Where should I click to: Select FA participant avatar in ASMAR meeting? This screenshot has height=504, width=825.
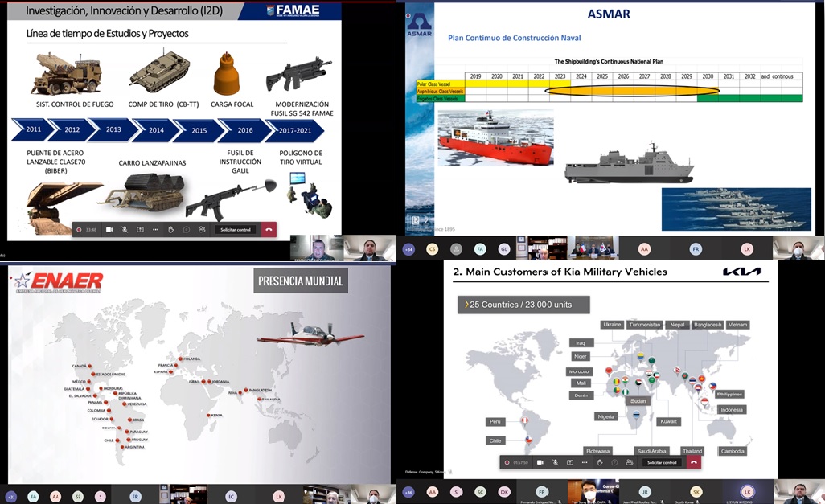[x=480, y=249]
